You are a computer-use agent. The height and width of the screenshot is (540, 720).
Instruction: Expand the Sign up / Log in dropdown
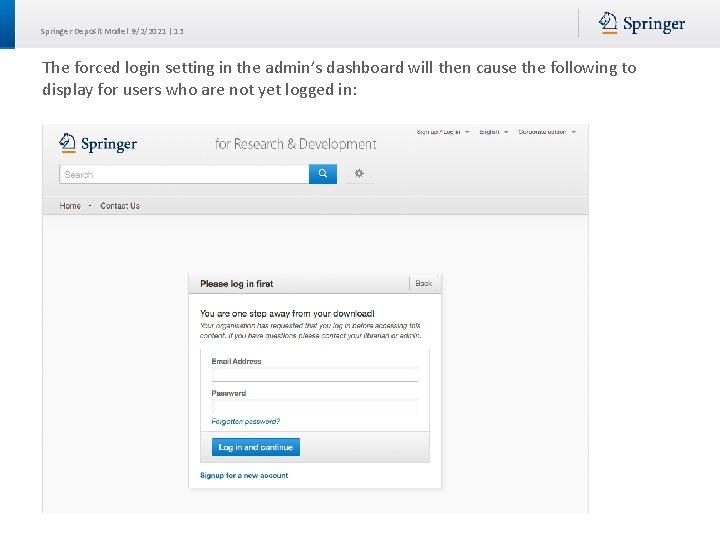tap(440, 132)
